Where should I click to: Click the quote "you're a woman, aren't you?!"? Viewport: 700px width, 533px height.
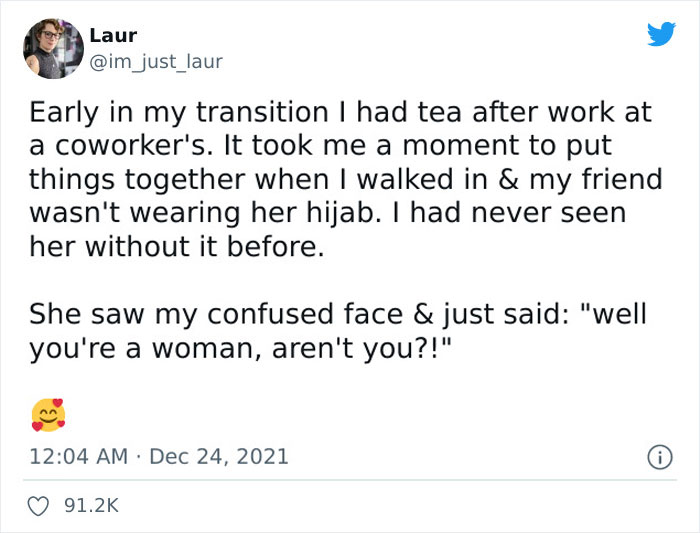point(241,349)
